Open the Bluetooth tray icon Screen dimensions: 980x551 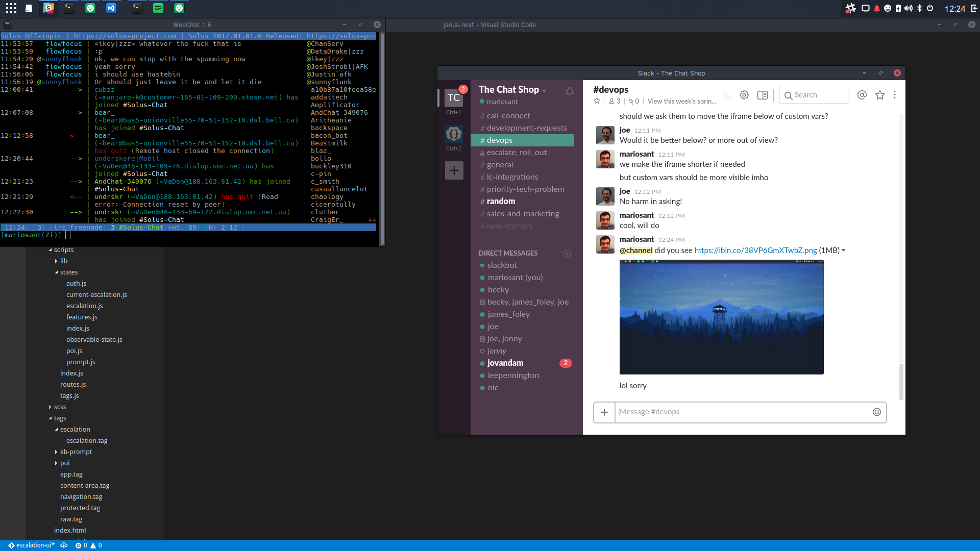coord(920,8)
